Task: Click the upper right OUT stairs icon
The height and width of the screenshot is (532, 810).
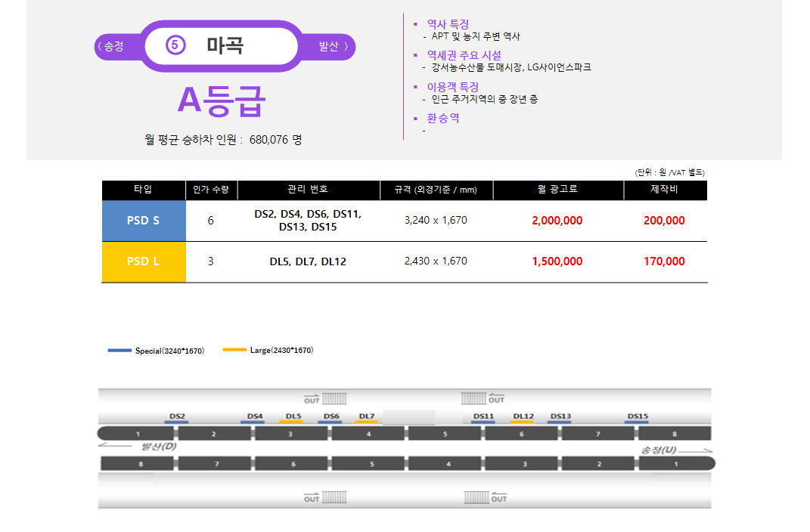Action: (x=483, y=398)
